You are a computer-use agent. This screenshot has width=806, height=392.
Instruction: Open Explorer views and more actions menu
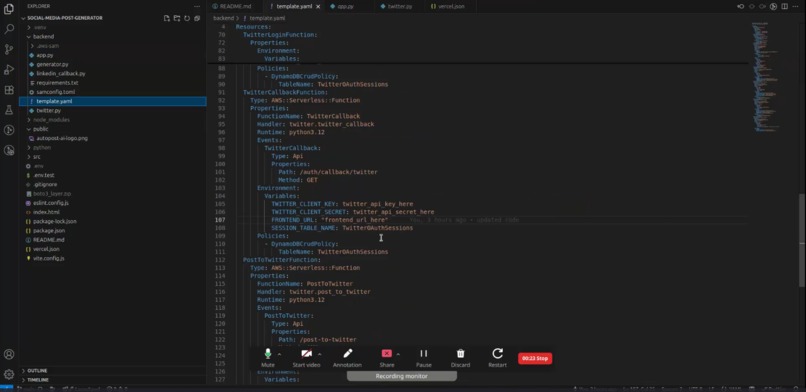coord(197,6)
